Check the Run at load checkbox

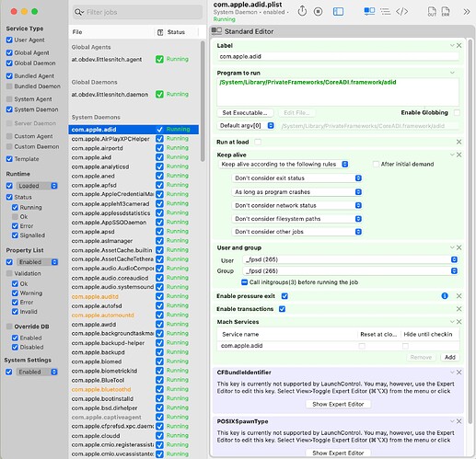(x=258, y=142)
